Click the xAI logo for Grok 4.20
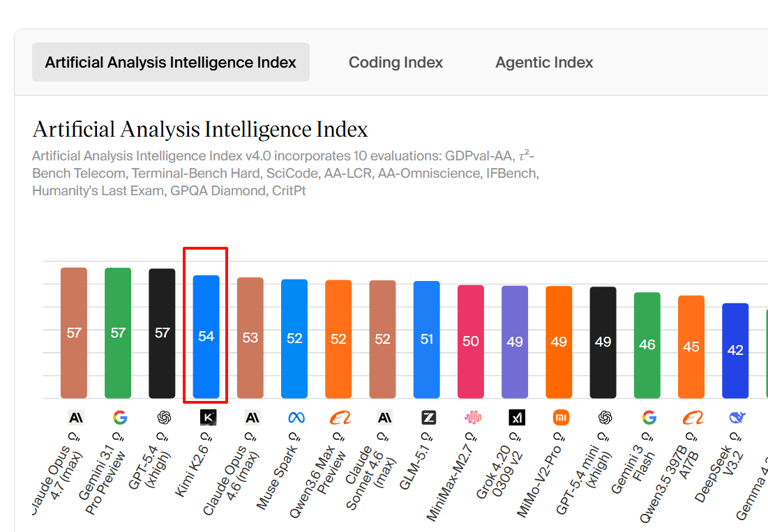 coord(517,418)
